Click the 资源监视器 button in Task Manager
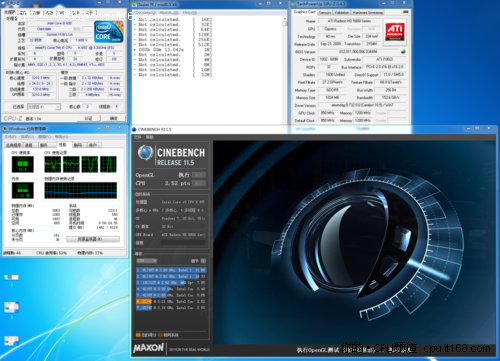500x361 pixels. [x=93, y=239]
